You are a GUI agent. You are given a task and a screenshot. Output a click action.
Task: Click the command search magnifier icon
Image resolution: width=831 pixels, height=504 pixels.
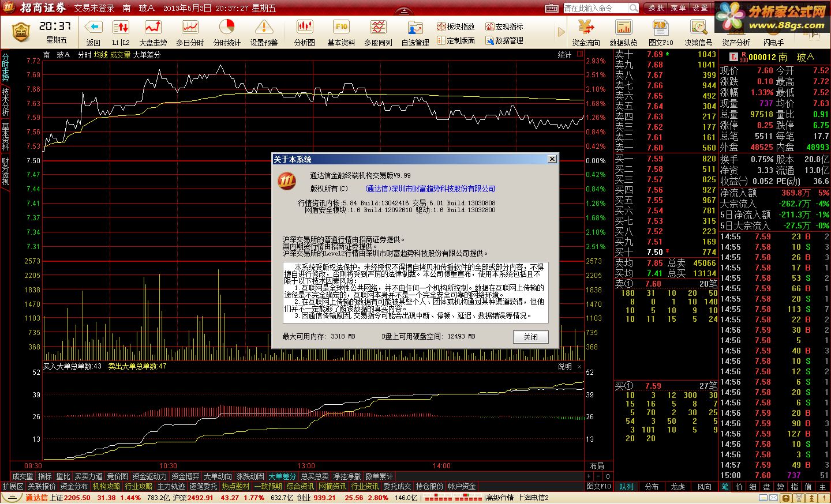click(634, 8)
